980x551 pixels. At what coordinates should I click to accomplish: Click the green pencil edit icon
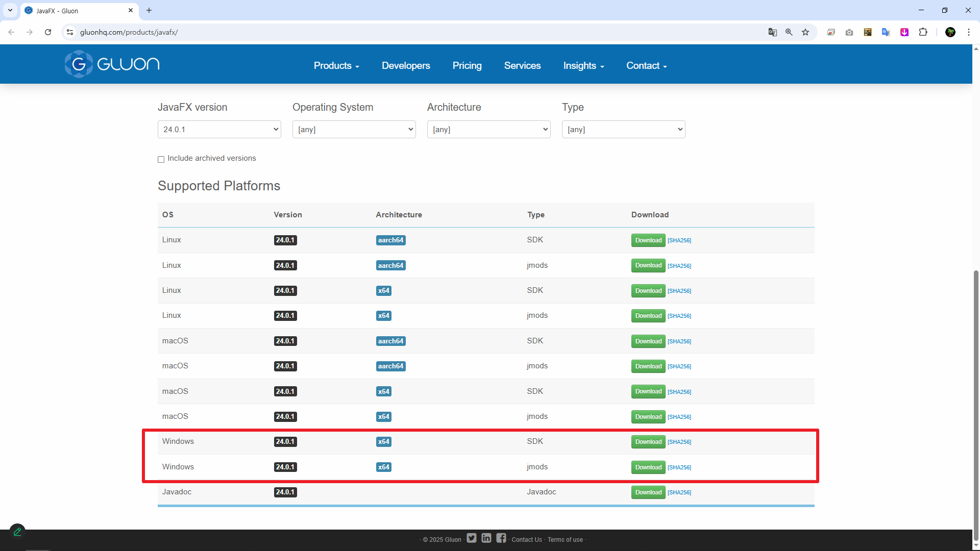click(17, 532)
